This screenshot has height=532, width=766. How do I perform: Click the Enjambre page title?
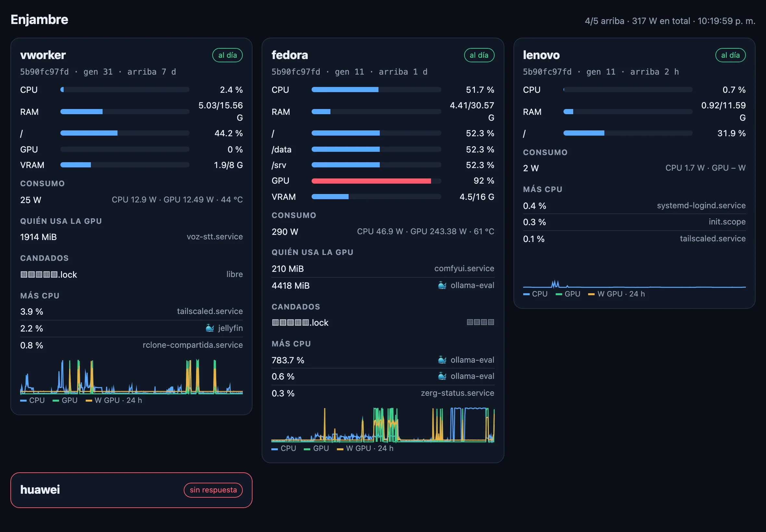click(x=39, y=20)
